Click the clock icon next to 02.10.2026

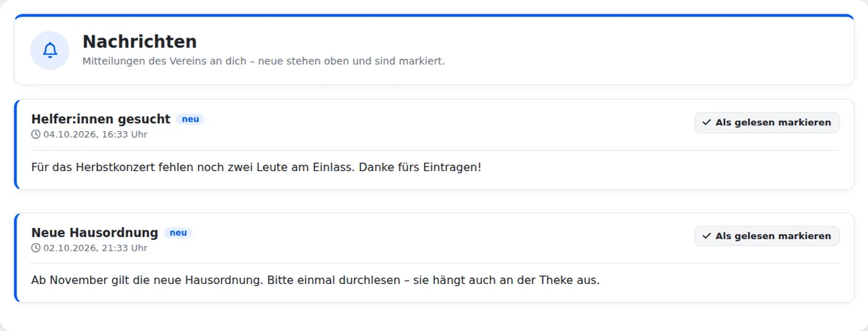pos(36,248)
